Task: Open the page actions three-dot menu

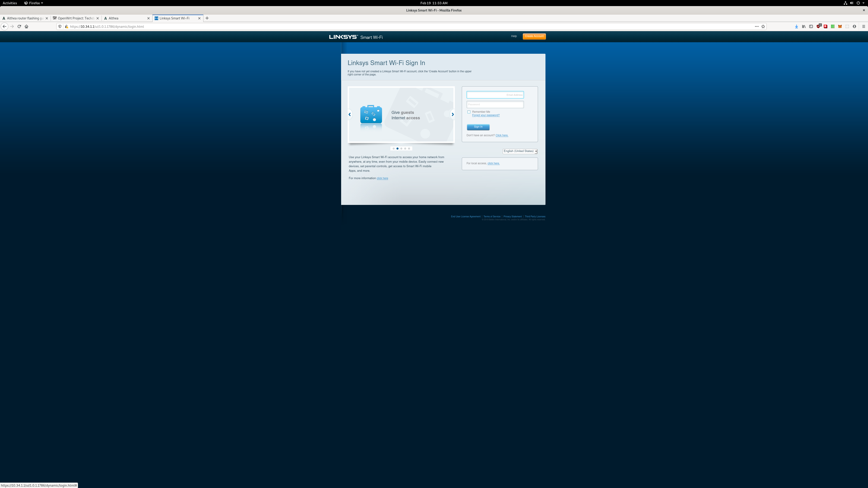Action: coord(757,27)
